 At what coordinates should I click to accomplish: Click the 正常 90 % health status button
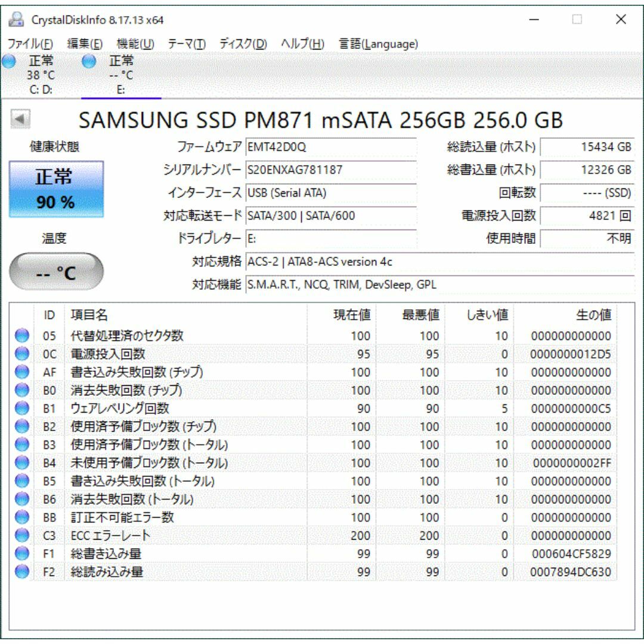tap(56, 189)
